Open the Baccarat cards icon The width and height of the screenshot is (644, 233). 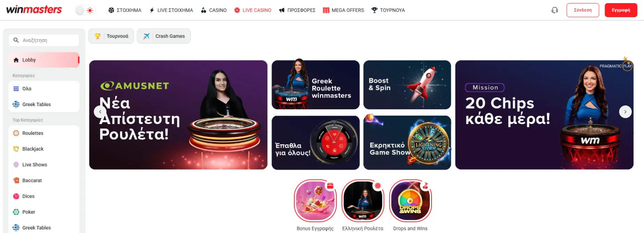pyautogui.click(x=16, y=181)
